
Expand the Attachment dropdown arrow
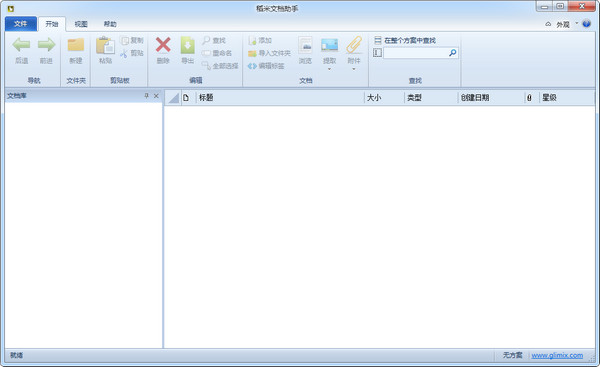pos(354,69)
